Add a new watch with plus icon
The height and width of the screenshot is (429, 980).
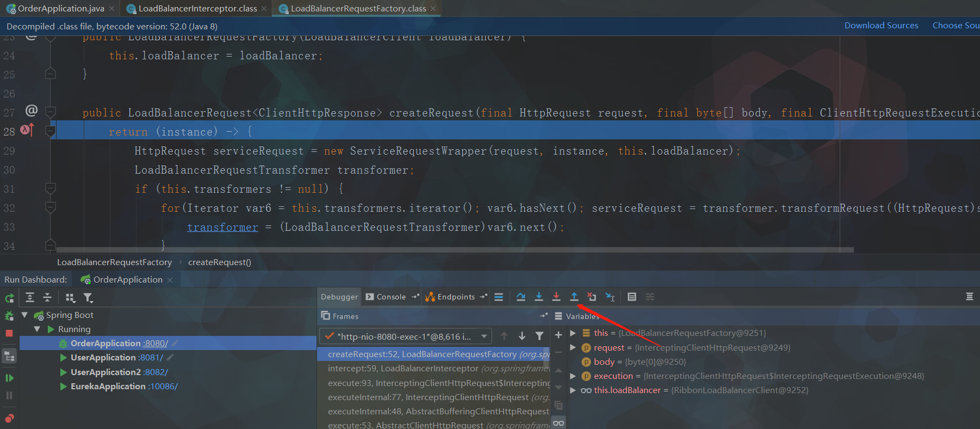click(x=559, y=335)
